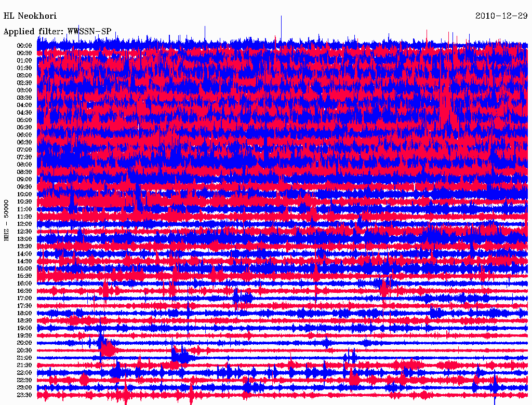
Task: Select the 13:30 time label
Action: pyautogui.click(x=24, y=247)
